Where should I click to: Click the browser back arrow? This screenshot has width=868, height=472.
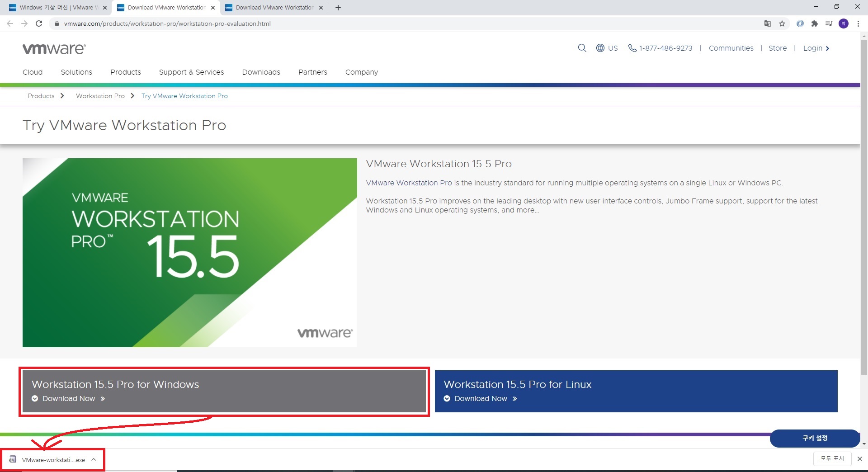(x=10, y=24)
